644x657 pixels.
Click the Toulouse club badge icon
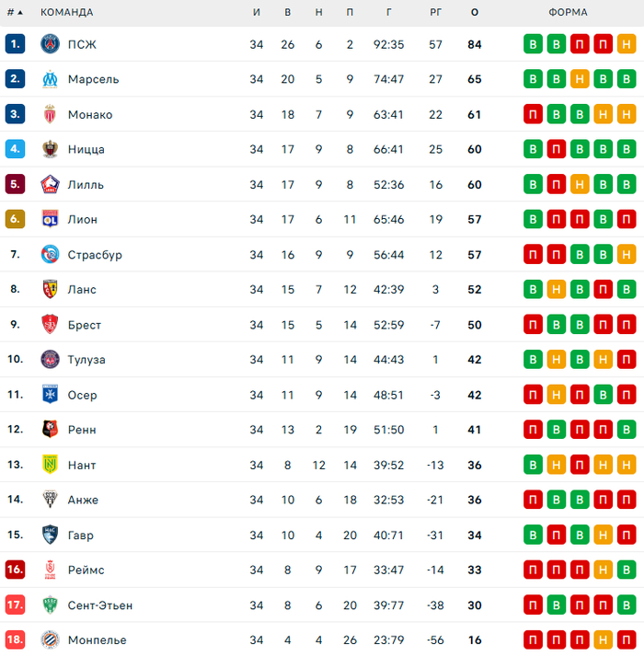50,359
